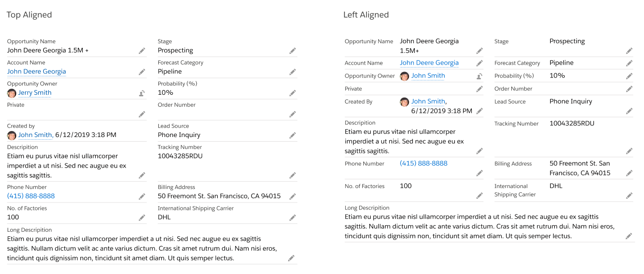The image size is (644, 274).
Task: Change Opportunity Owner in Left Aligned form
Action: (479, 76)
